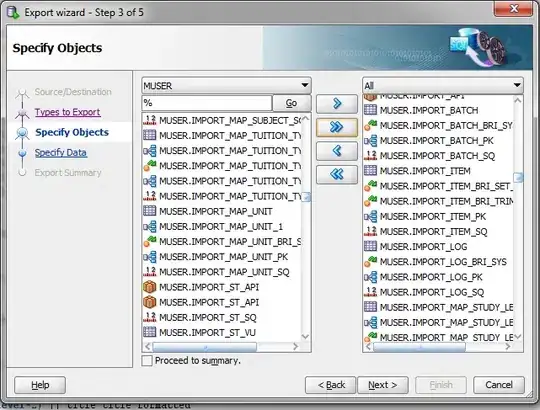Enable the Proceed to summary checkbox
This screenshot has height=410, width=540.
[147, 360]
